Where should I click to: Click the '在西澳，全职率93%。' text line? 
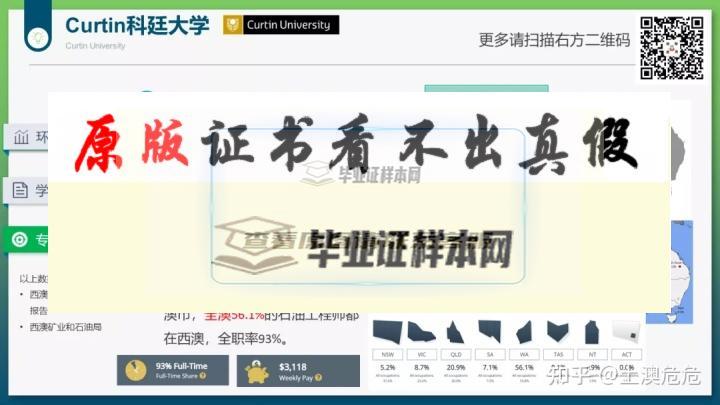(x=226, y=339)
